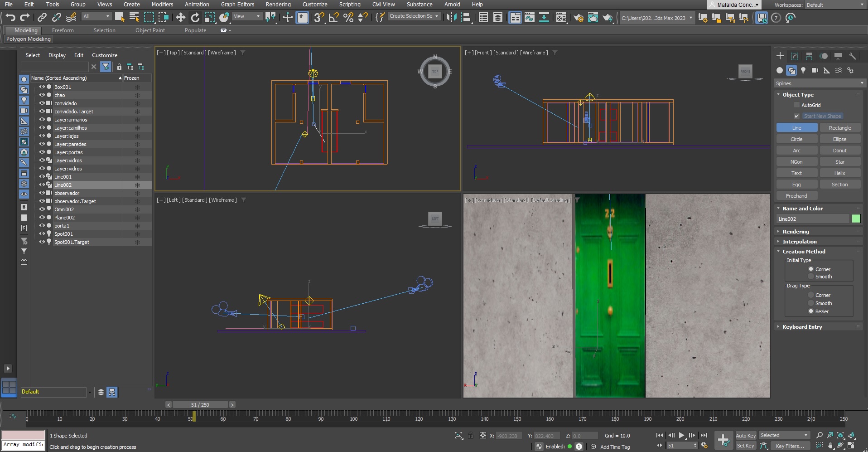The width and height of the screenshot is (868, 452).
Task: Enable the AutoGrid checkbox
Action: [x=797, y=105]
